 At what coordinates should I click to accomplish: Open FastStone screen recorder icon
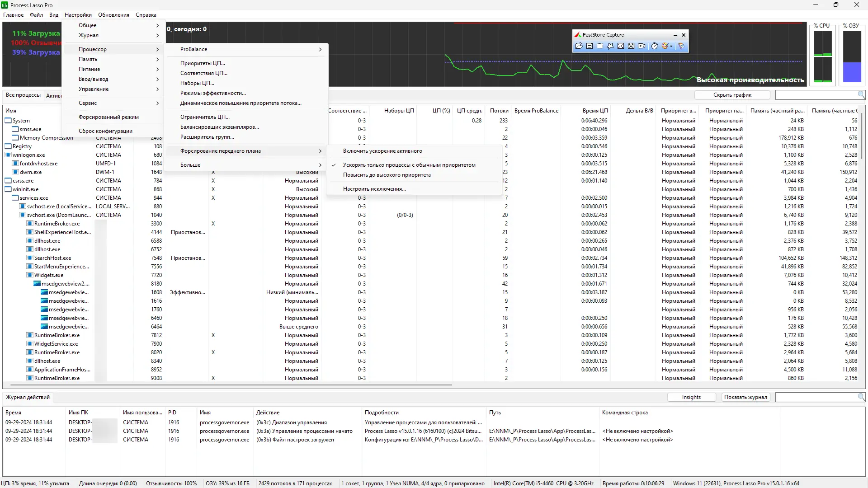(x=642, y=46)
